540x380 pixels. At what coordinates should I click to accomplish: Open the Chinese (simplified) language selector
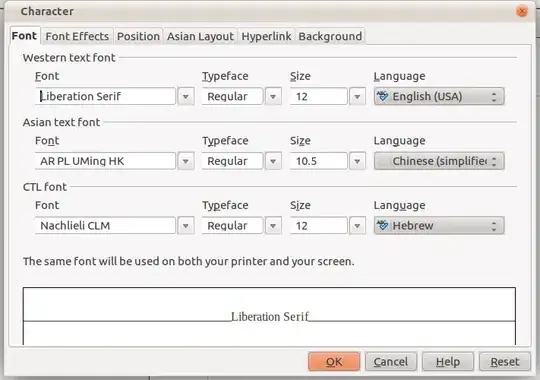pyautogui.click(x=439, y=161)
